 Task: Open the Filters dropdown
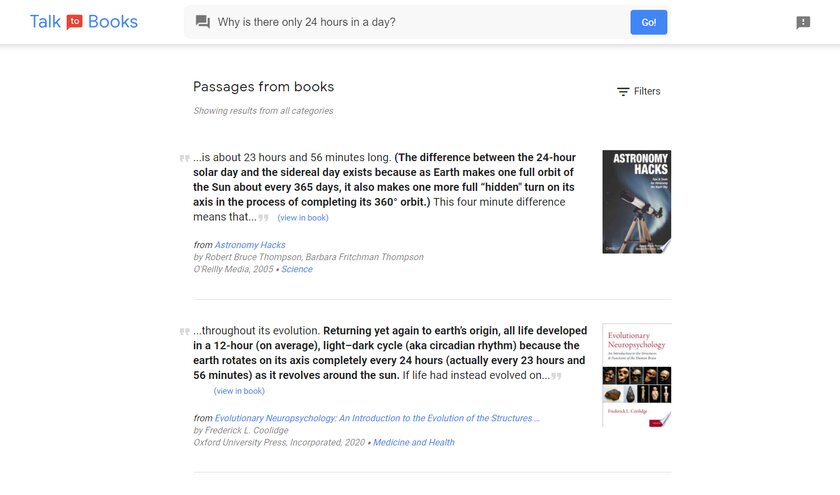(638, 92)
